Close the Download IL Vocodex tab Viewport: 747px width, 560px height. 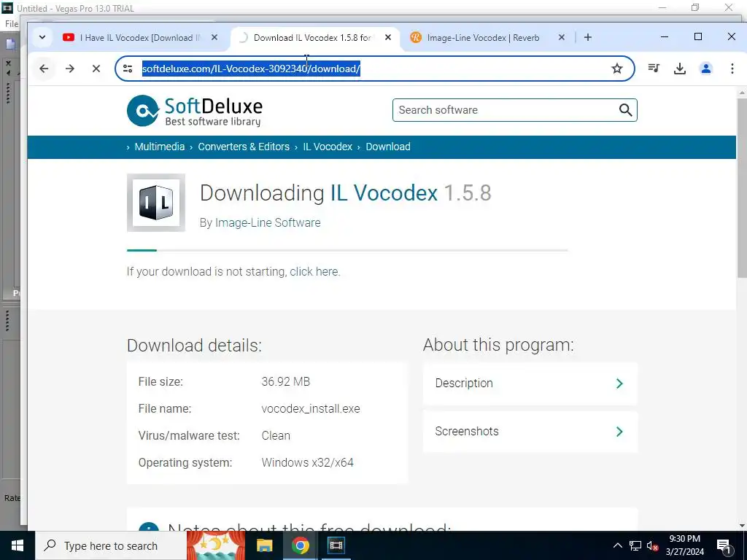388,37
